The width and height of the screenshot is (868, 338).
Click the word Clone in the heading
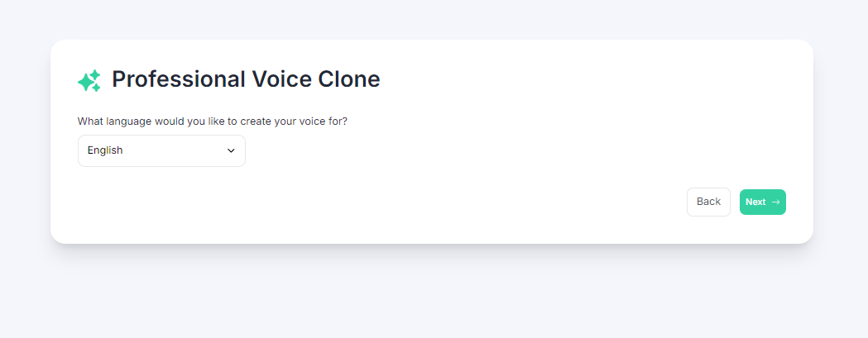(x=348, y=79)
